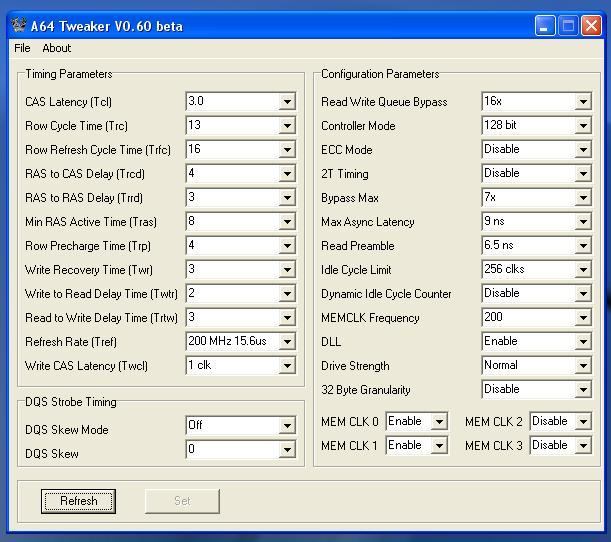Click the 'Drive Strength' label
611x542 pixels.
[355, 366]
